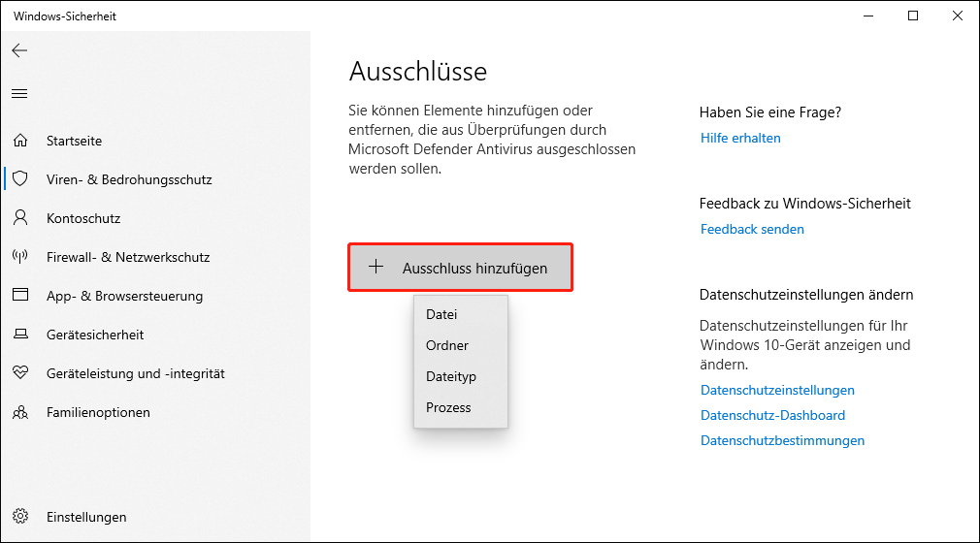Screen dimensions: 980x543
Task: Click the Geräteleistung und -integrität heart icon
Action: click(20, 372)
